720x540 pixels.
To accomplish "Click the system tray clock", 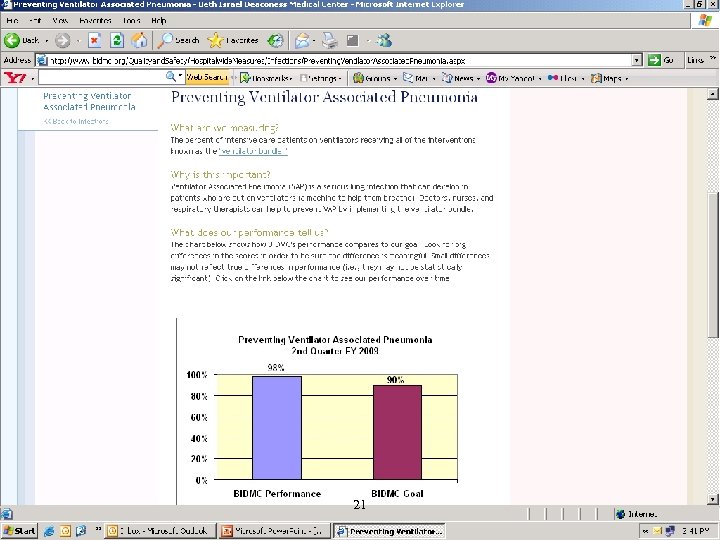I will 695,531.
